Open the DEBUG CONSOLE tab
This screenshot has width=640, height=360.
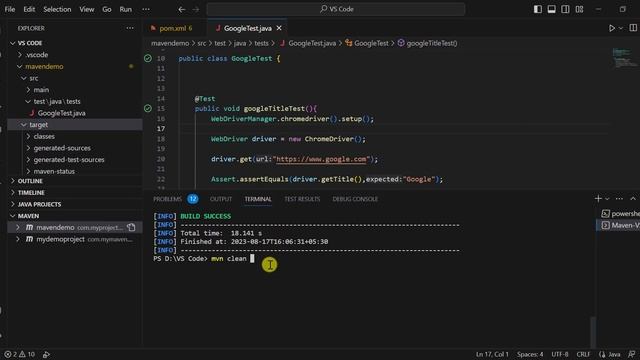pyautogui.click(x=355, y=199)
